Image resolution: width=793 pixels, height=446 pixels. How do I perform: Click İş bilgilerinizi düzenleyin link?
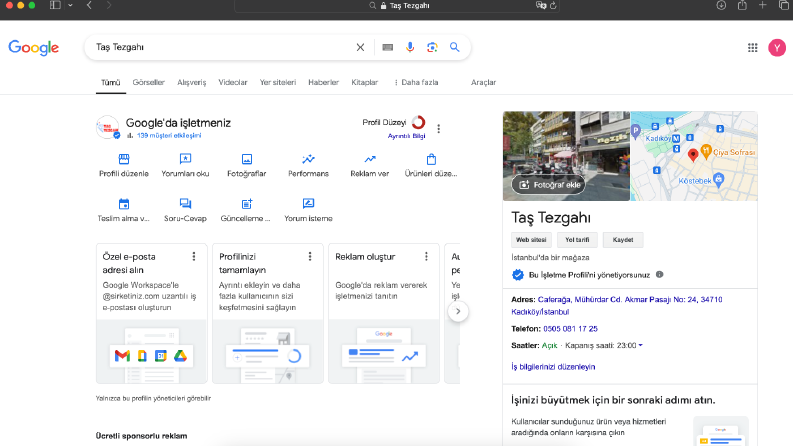point(553,367)
